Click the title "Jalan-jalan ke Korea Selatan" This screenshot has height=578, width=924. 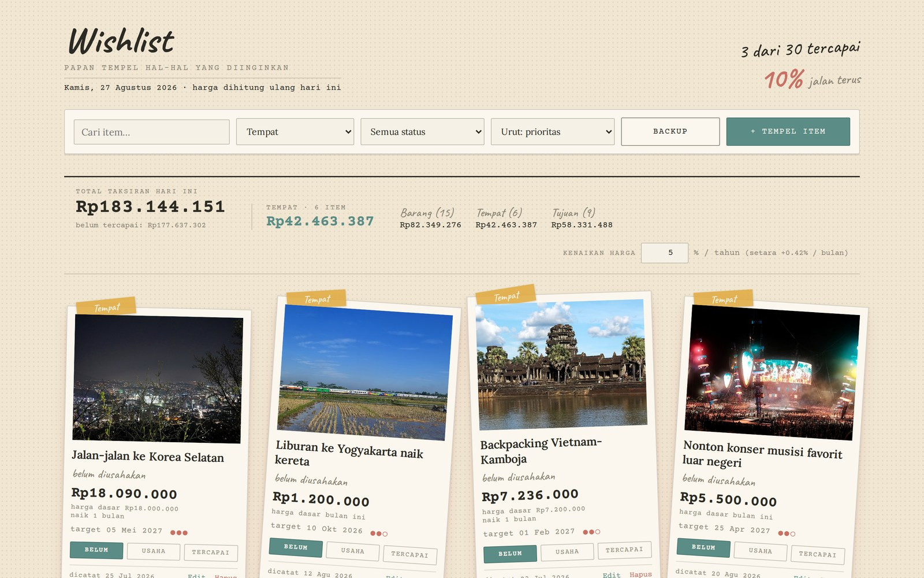point(148,457)
